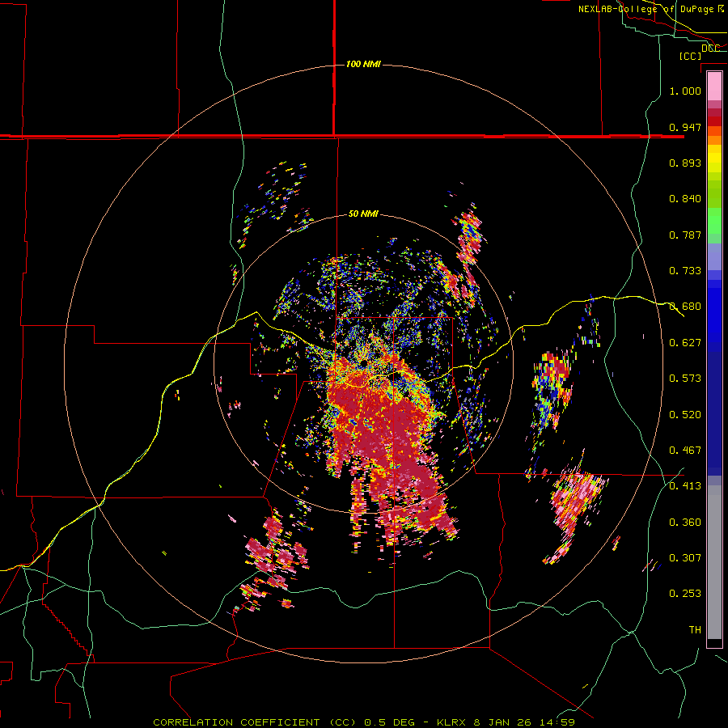
Task: Click the TH threshold label on legend
Action: tap(695, 630)
